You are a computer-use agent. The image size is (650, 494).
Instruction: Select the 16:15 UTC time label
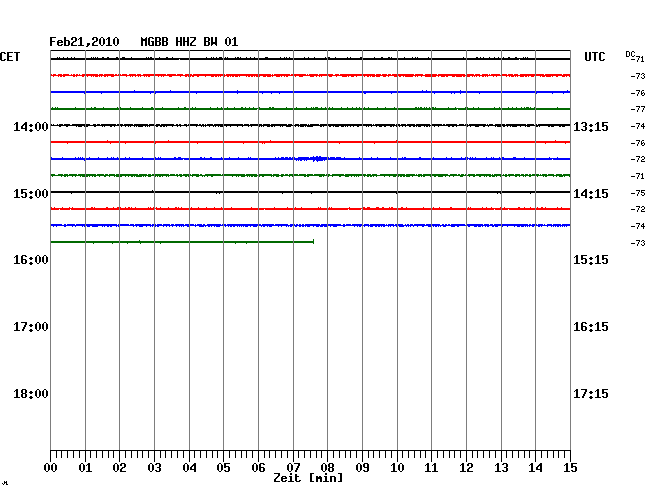click(591, 327)
